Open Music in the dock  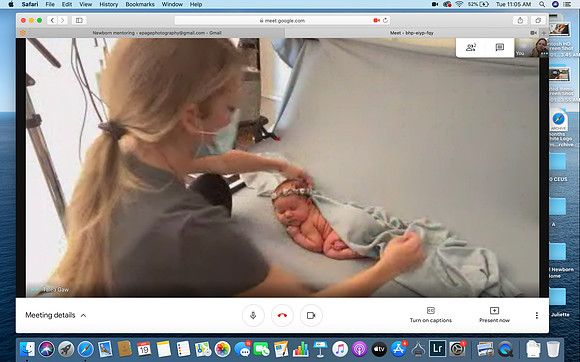[340, 349]
